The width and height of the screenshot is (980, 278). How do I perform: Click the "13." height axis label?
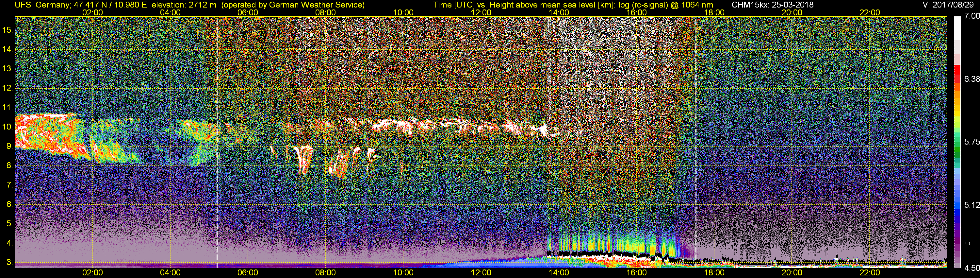(x=8, y=69)
